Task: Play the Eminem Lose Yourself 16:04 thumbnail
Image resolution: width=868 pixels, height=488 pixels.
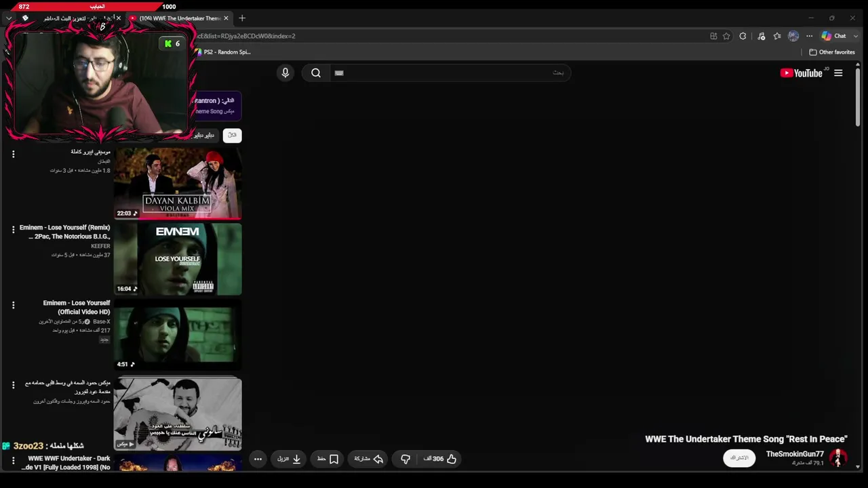Action: 178,260
